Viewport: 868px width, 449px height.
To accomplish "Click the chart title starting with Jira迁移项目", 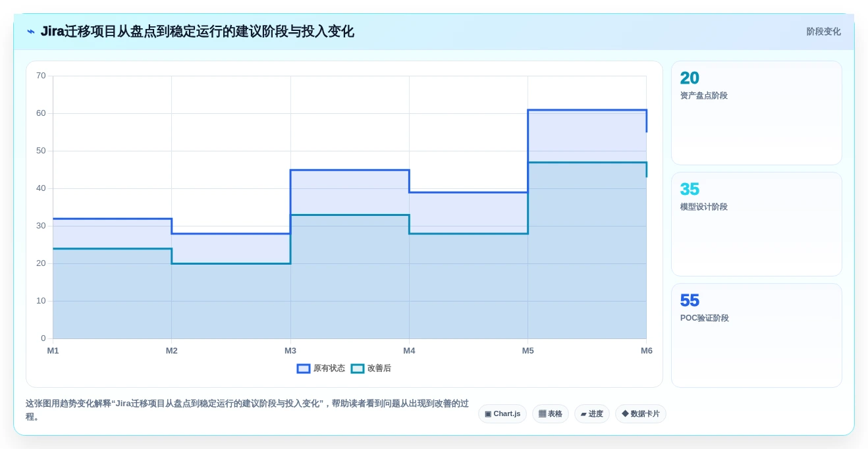I will click(x=198, y=32).
